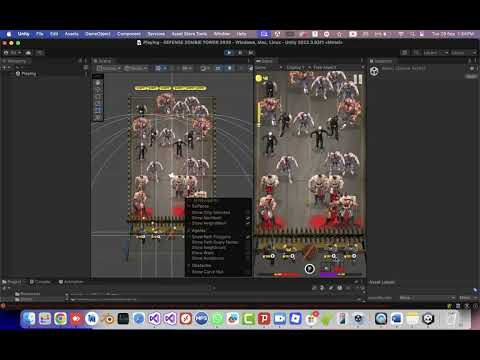This screenshot has height=360, width=480.
Task: Click the Unity cloud services icon
Action: 28,53
